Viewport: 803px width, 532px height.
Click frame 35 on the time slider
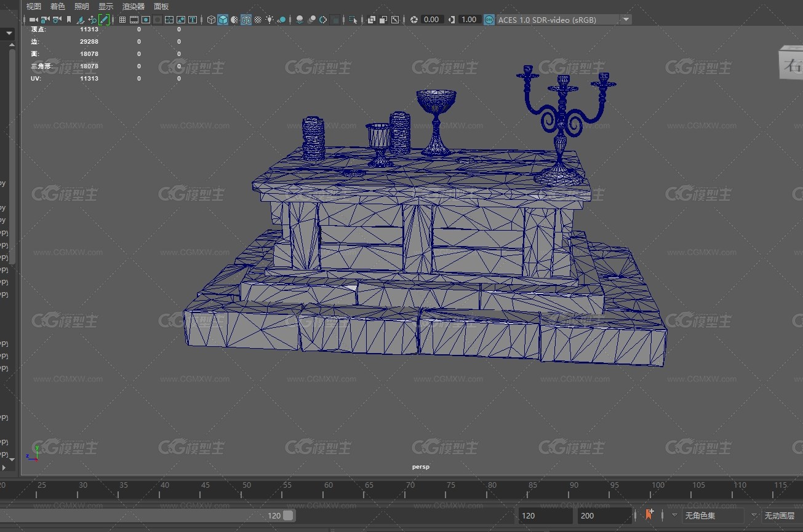pyautogui.click(x=124, y=485)
